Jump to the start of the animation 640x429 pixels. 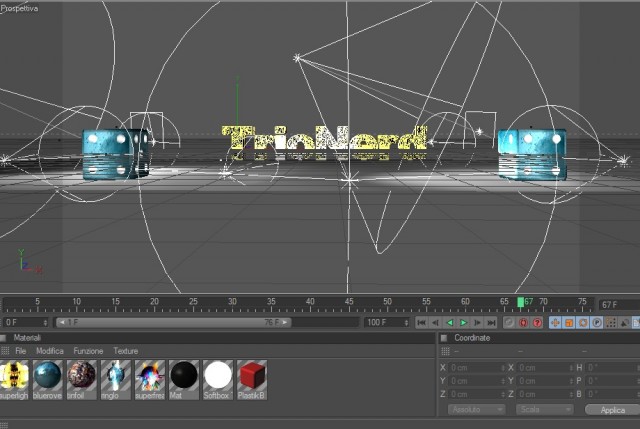click(422, 323)
